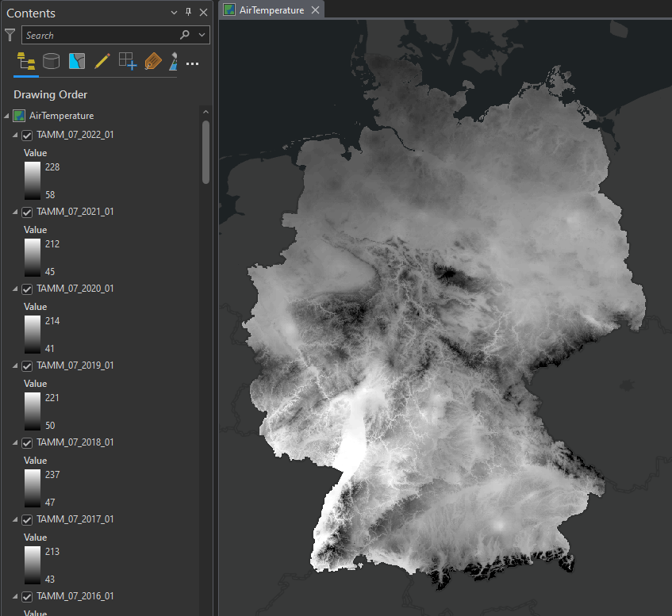The width and height of the screenshot is (672, 616).
Task: Show more list options via ellipsis
Action: (x=192, y=63)
